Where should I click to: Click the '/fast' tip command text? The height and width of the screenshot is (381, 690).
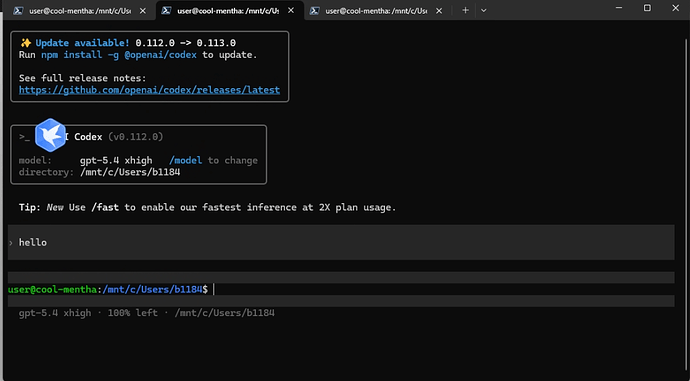coord(105,207)
